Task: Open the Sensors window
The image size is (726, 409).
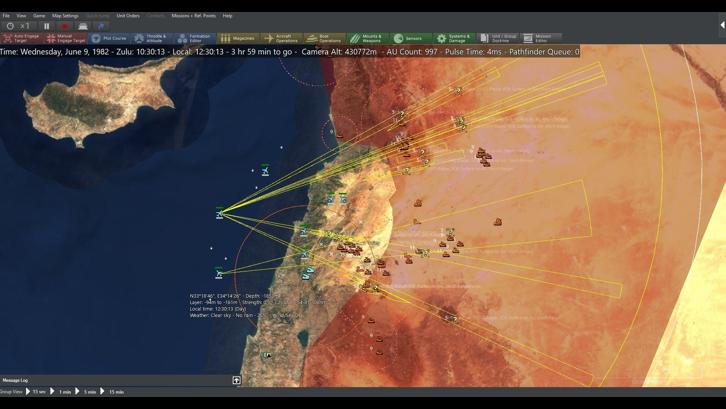Action: 411,38
